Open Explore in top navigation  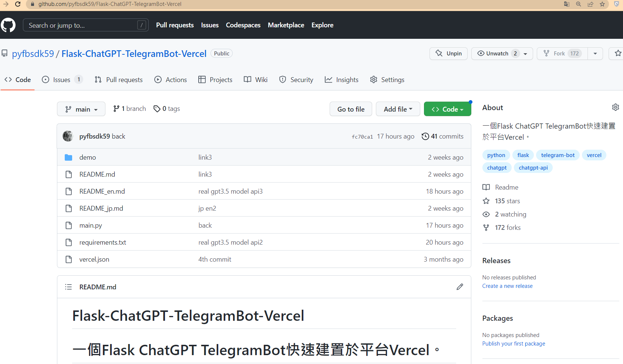322,25
